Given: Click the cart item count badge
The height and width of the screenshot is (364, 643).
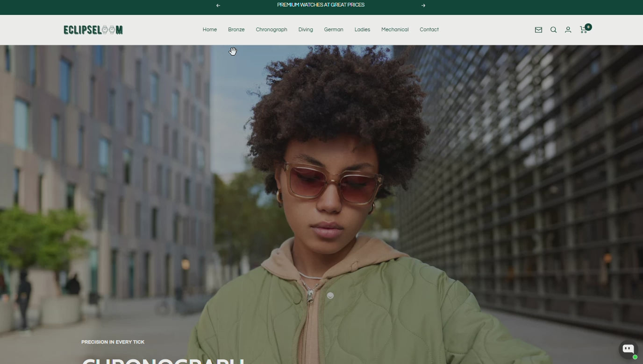Looking at the screenshot, I should pos(588,27).
